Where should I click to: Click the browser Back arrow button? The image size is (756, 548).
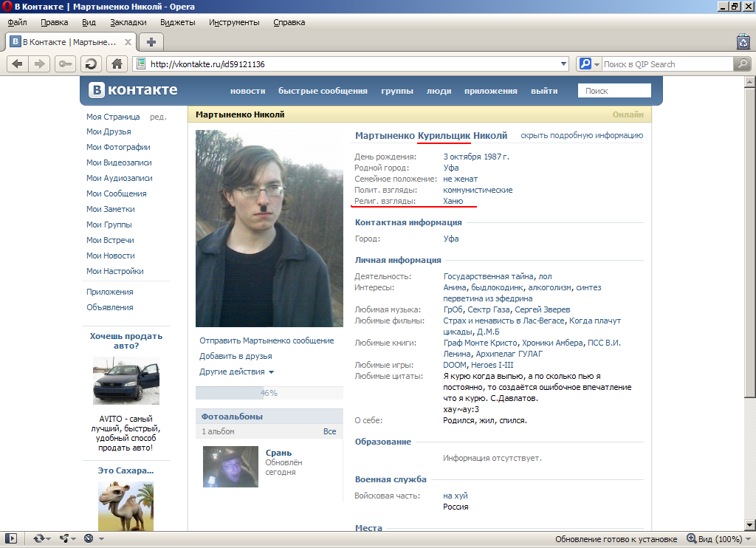(x=17, y=64)
